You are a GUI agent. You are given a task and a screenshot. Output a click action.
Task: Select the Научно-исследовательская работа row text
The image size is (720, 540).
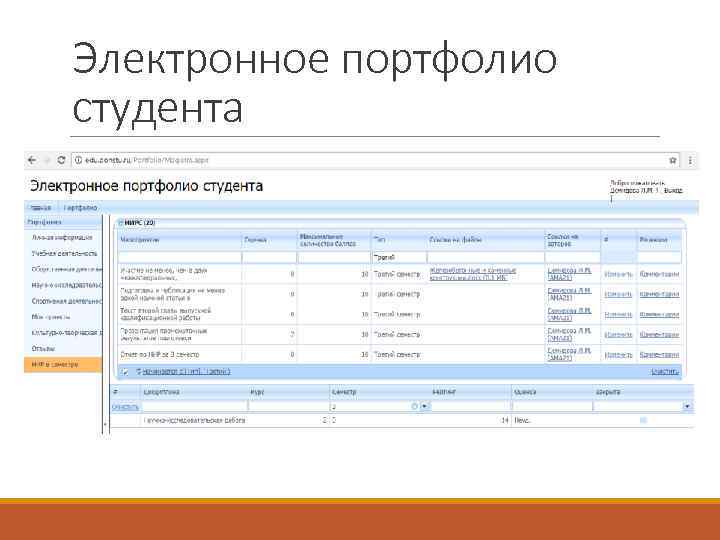(194, 420)
